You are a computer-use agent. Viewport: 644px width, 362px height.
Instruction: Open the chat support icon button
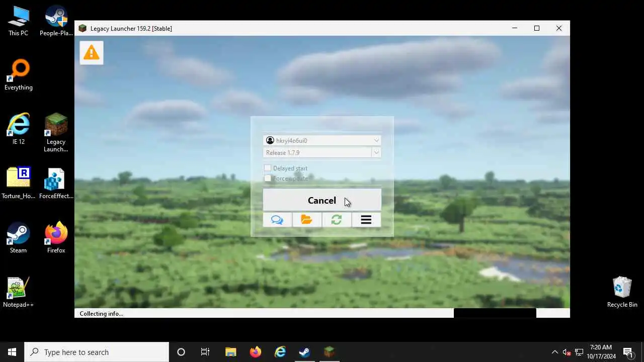tap(277, 220)
